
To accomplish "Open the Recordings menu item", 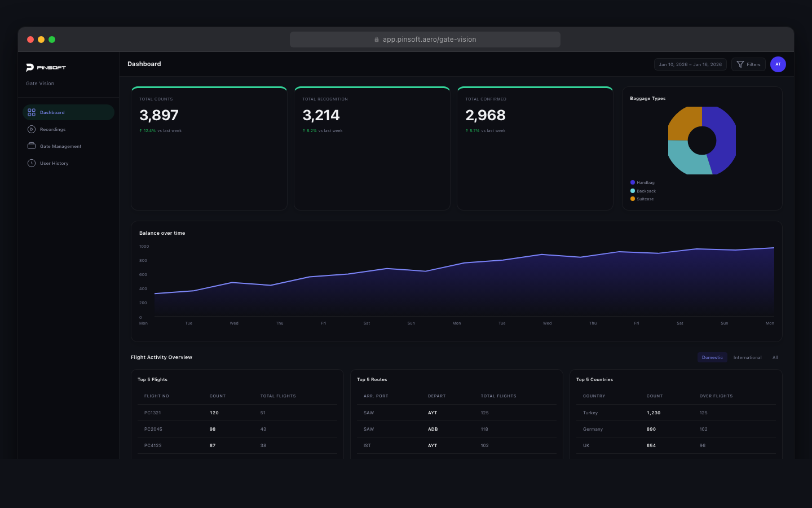I will click(52, 129).
